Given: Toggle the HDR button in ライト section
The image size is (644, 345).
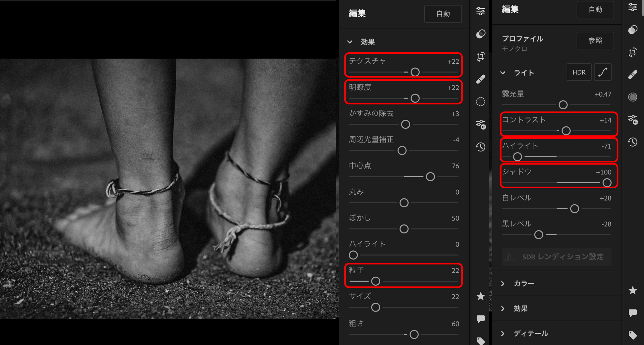Looking at the screenshot, I should (x=579, y=72).
